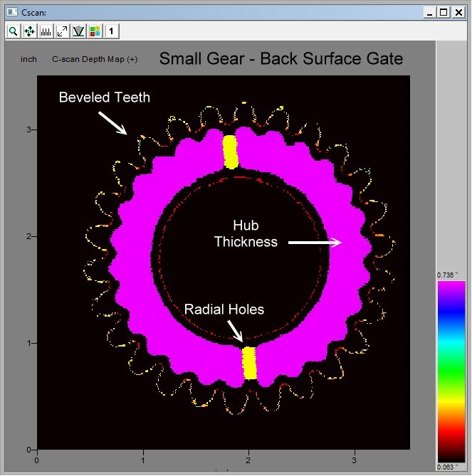Maximize the Cscan window

tap(444, 13)
